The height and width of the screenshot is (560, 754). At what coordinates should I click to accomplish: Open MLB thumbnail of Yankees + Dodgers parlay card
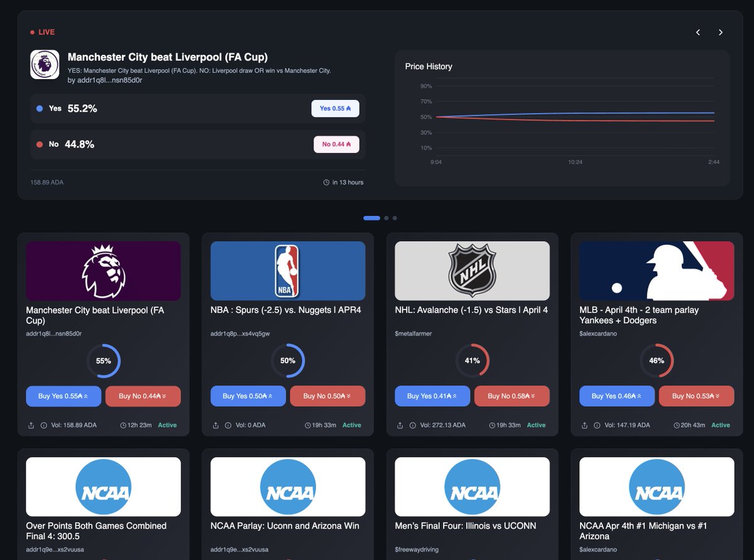[657, 271]
